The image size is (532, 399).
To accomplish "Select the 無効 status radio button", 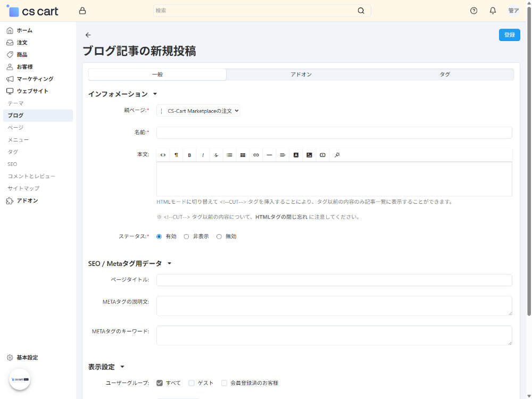I will [219, 236].
